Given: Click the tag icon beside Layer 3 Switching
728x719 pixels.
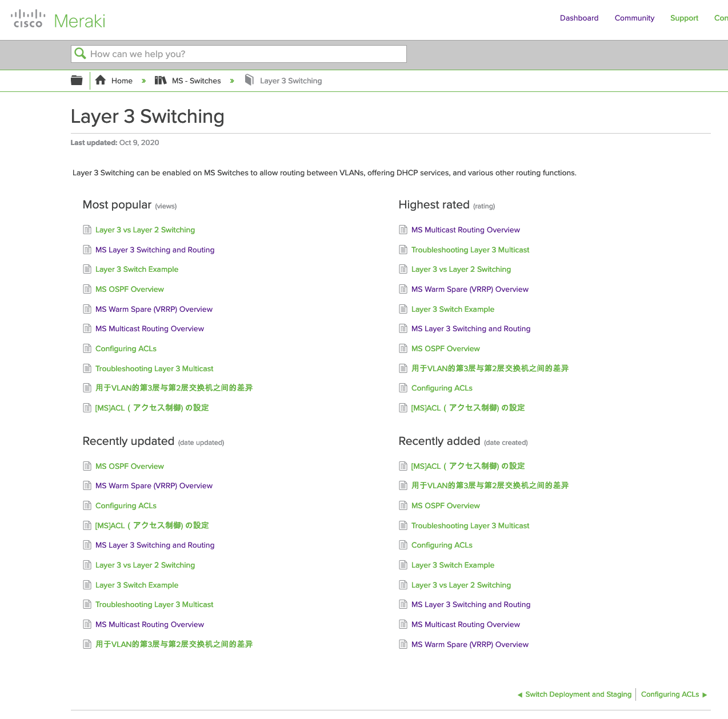Looking at the screenshot, I should click(249, 80).
